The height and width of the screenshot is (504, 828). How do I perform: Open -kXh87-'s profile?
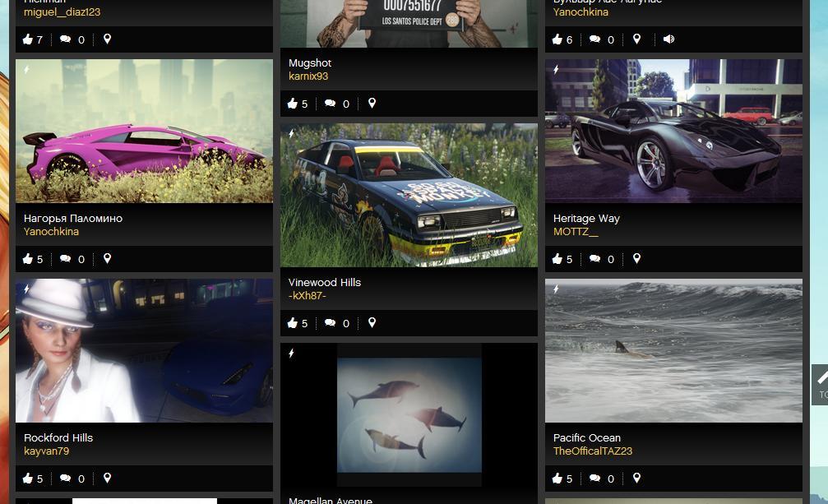pos(308,295)
